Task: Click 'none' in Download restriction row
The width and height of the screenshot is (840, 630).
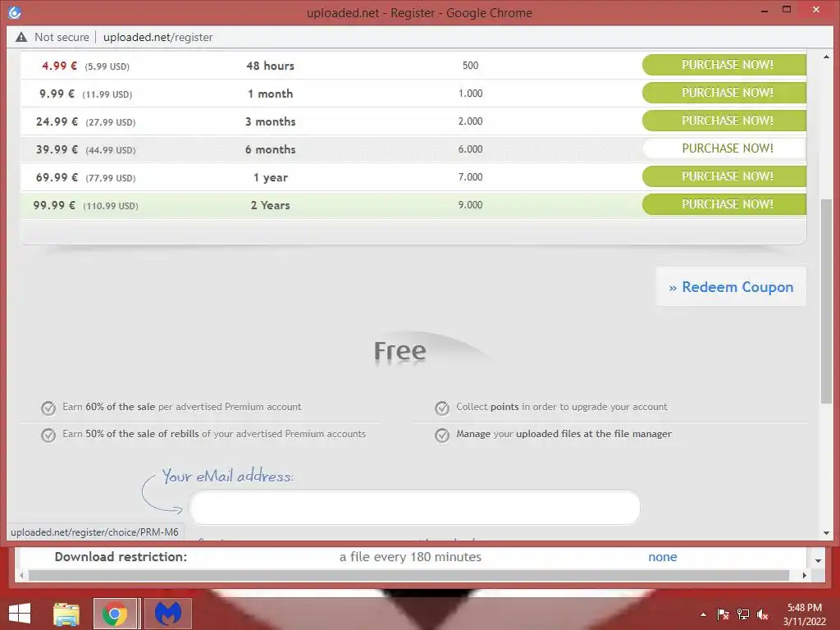Action: click(663, 557)
